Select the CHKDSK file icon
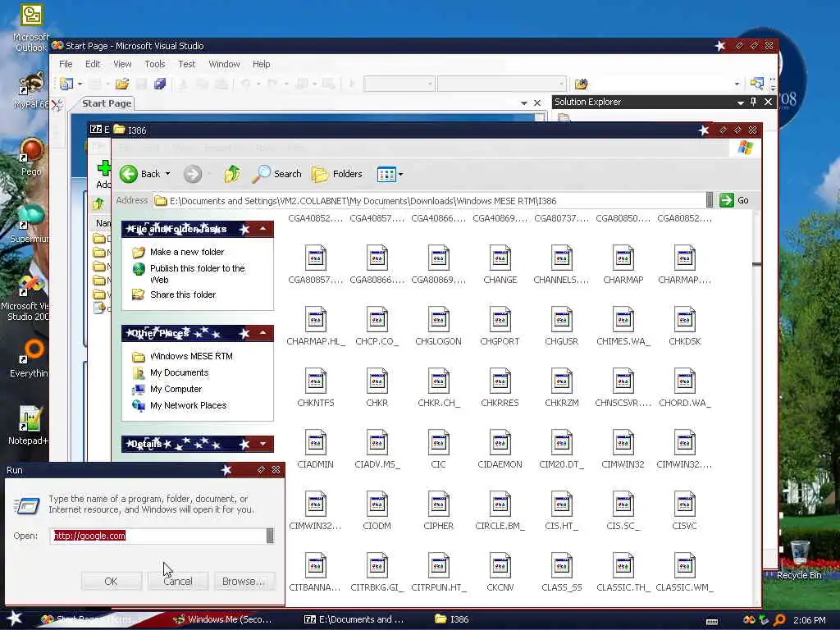Image resolution: width=840 pixels, height=630 pixels. point(685,319)
